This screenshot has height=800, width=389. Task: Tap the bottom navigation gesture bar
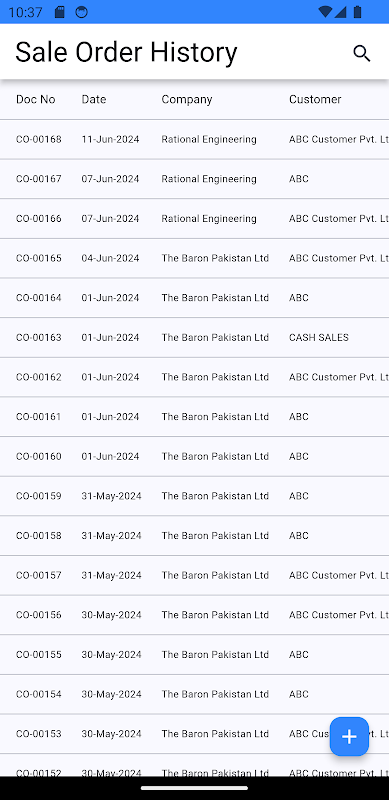tap(194, 788)
